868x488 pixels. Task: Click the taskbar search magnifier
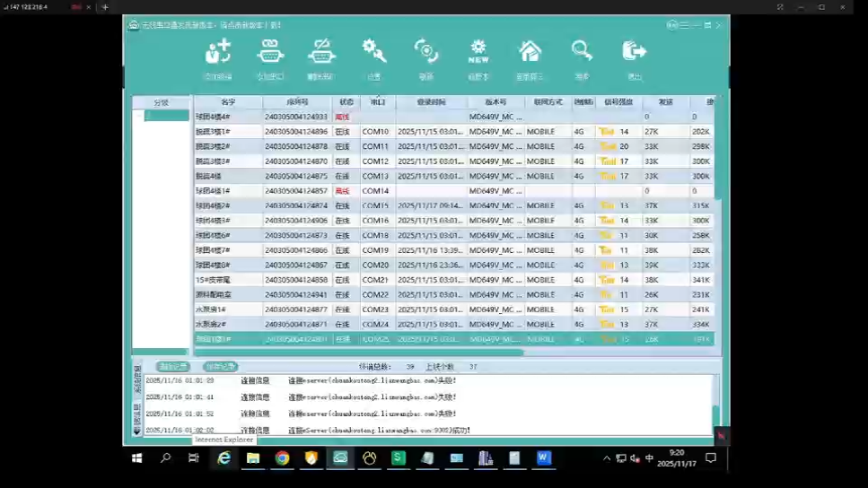165,458
